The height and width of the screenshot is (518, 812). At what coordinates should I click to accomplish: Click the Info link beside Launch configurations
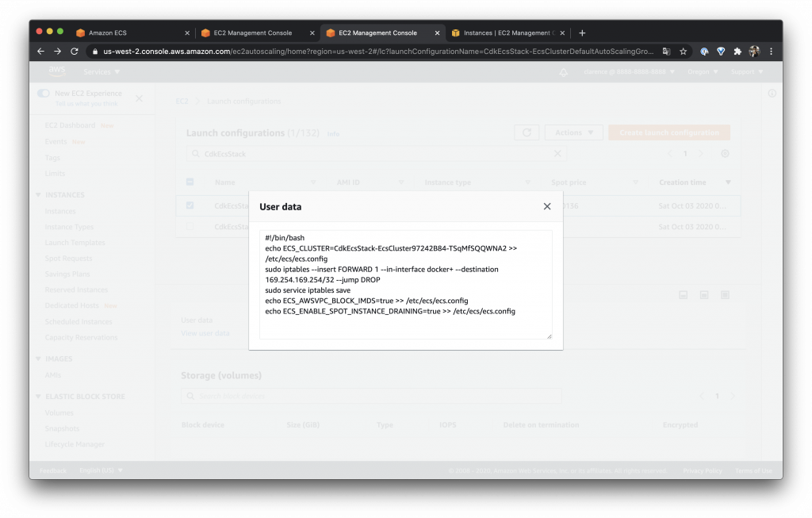pyautogui.click(x=333, y=133)
